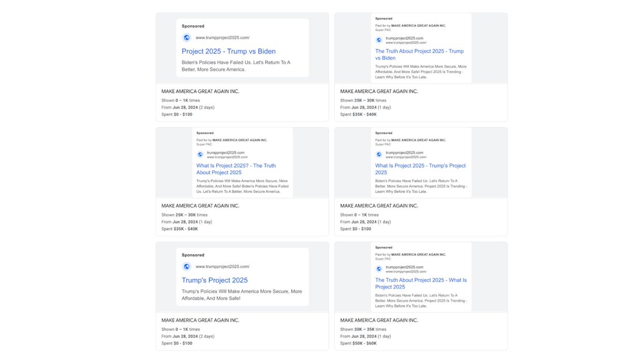This screenshot has height=362, width=644.
Task: Select description under "What Is Project 2025? - The Truth About" headline
Action: click(242, 186)
